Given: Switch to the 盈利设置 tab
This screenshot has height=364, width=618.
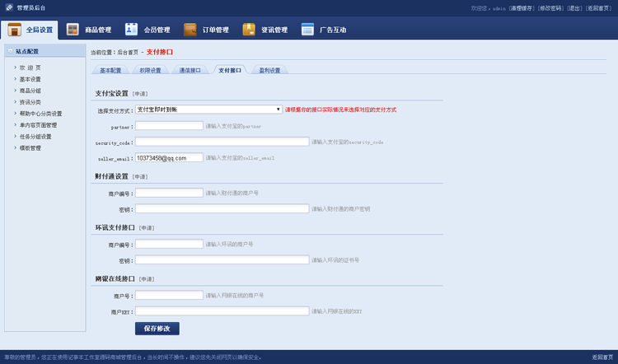Looking at the screenshot, I should [269, 70].
